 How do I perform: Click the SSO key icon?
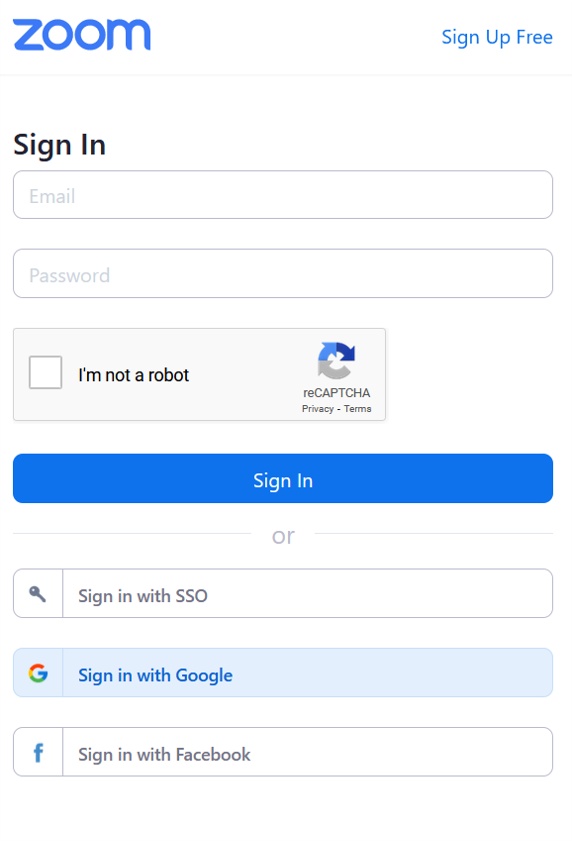click(38, 594)
